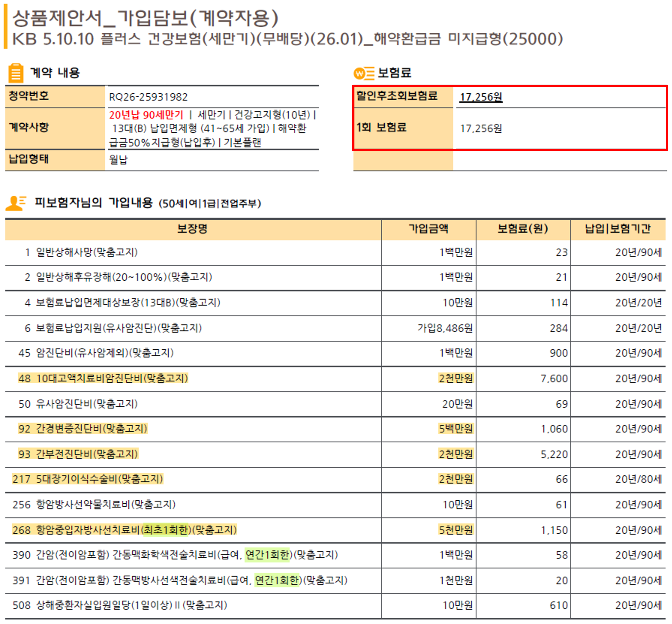The height and width of the screenshot is (624, 672).
Task: Click the clipboard icon beside 계약 내용
Action: (x=15, y=73)
